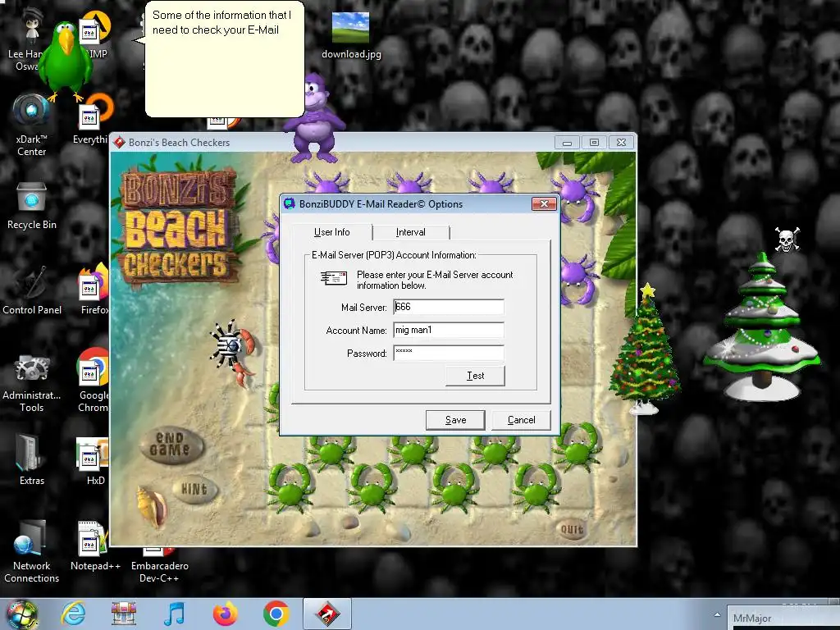Open the Embarcadero Dev-C++ desktop icon

click(x=159, y=565)
